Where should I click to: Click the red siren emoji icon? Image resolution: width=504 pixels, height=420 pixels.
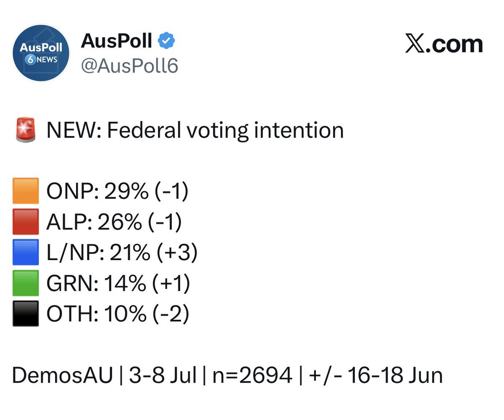(25, 130)
